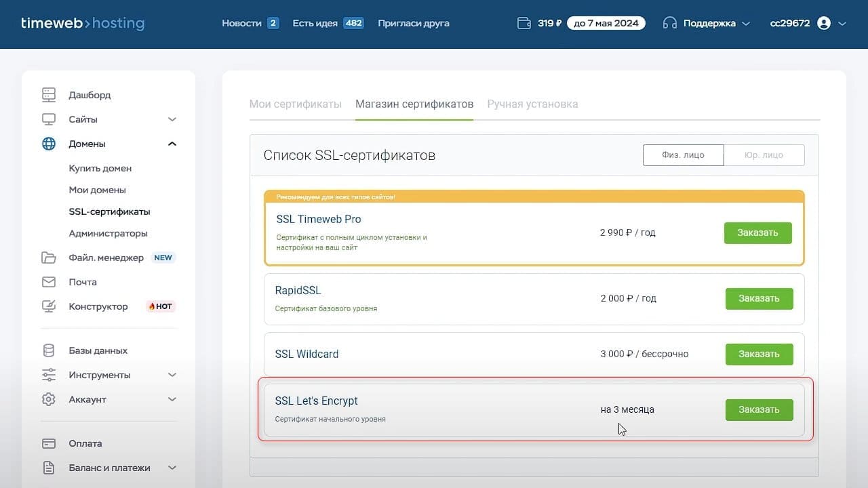The image size is (868, 488).
Task: Click the HOT badge next to Конструктор
Action: 161,306
